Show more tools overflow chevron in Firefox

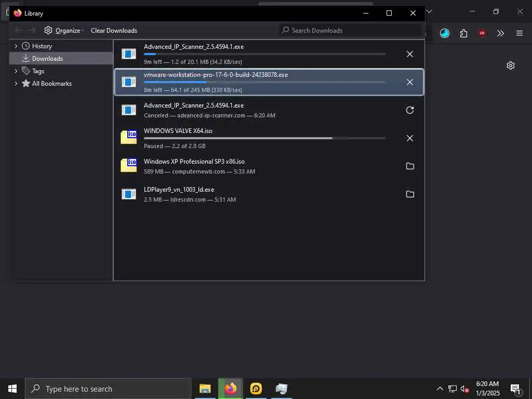click(500, 33)
